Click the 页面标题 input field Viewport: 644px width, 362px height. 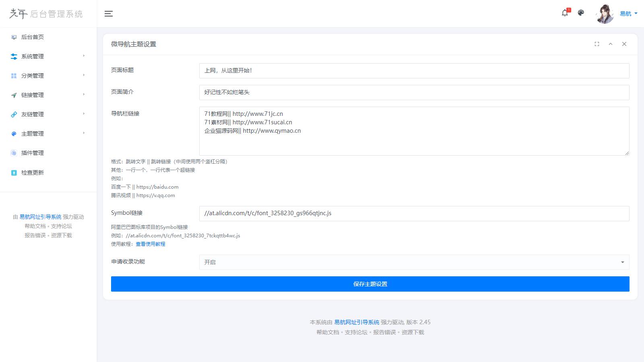tap(414, 70)
